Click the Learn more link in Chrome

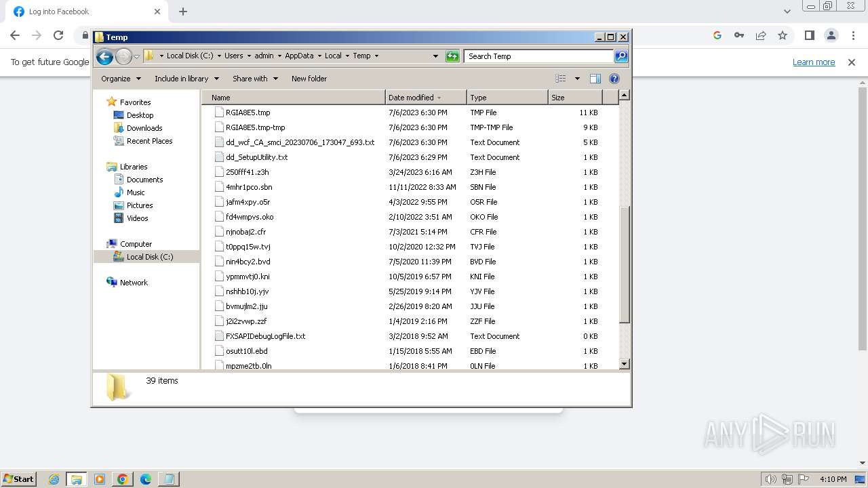814,62
